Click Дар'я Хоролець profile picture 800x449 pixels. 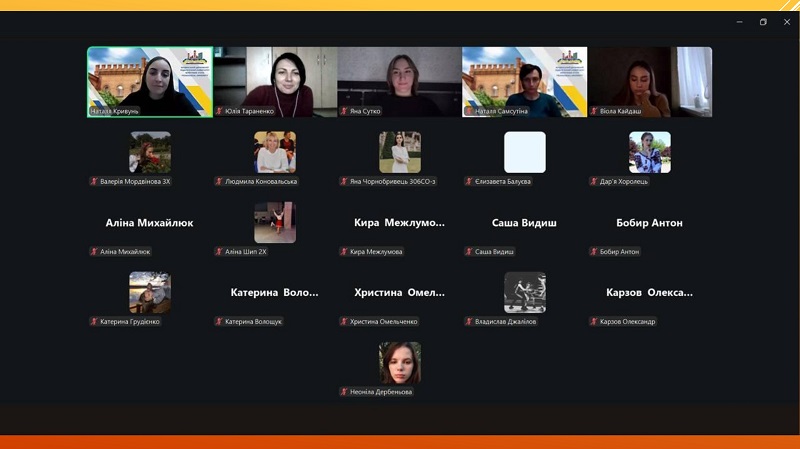click(x=650, y=152)
